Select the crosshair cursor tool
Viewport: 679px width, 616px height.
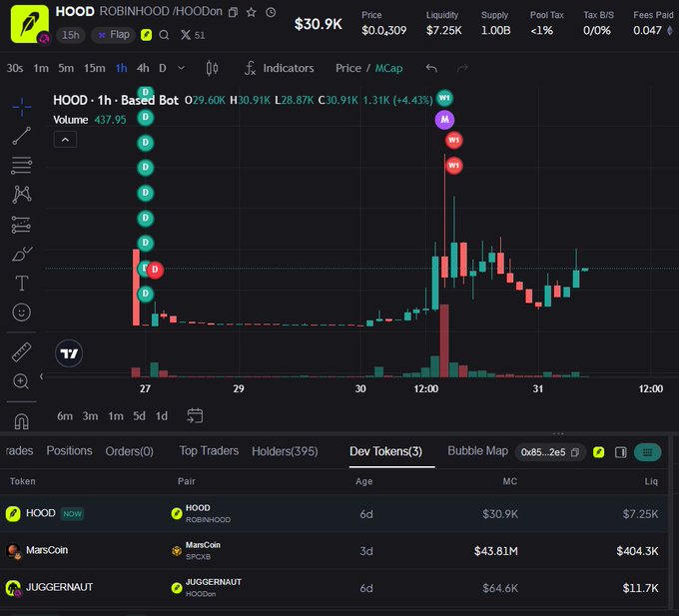tap(22, 107)
